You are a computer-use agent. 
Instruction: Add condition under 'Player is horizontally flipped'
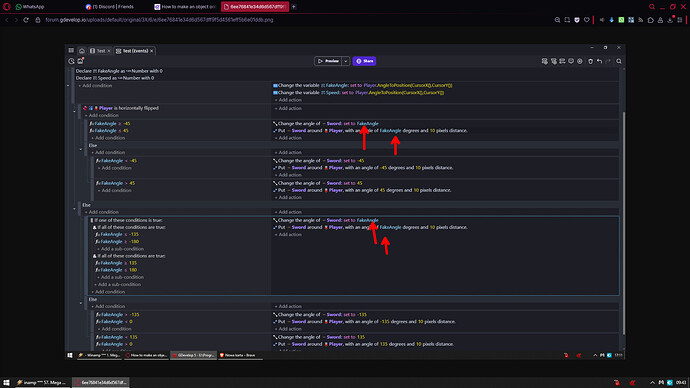[102, 115]
